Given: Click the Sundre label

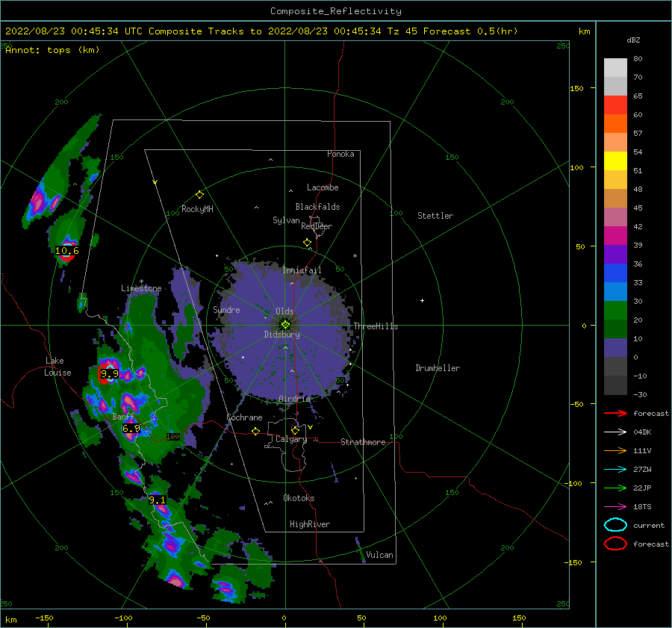Looking at the screenshot, I should (x=226, y=309).
